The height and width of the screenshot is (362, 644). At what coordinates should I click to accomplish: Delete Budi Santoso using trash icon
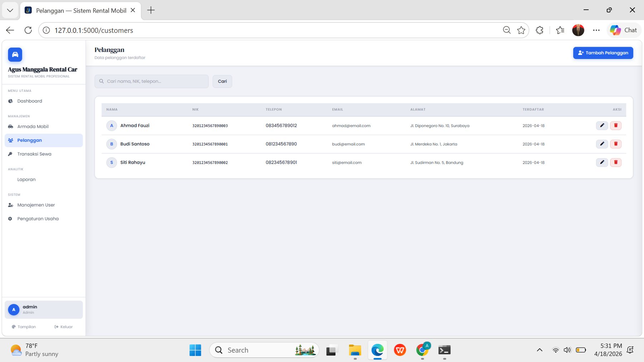615,144
